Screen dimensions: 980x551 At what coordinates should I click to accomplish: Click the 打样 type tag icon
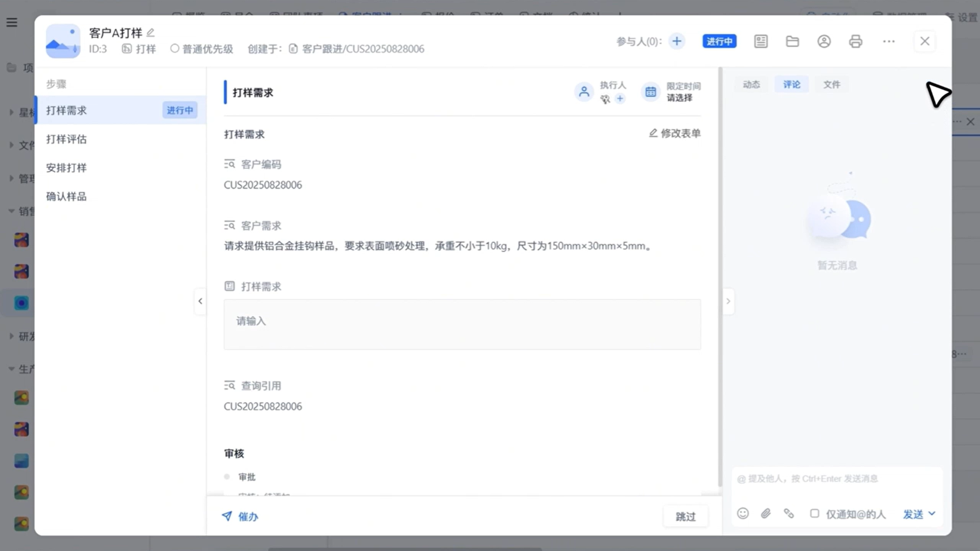[x=127, y=49]
